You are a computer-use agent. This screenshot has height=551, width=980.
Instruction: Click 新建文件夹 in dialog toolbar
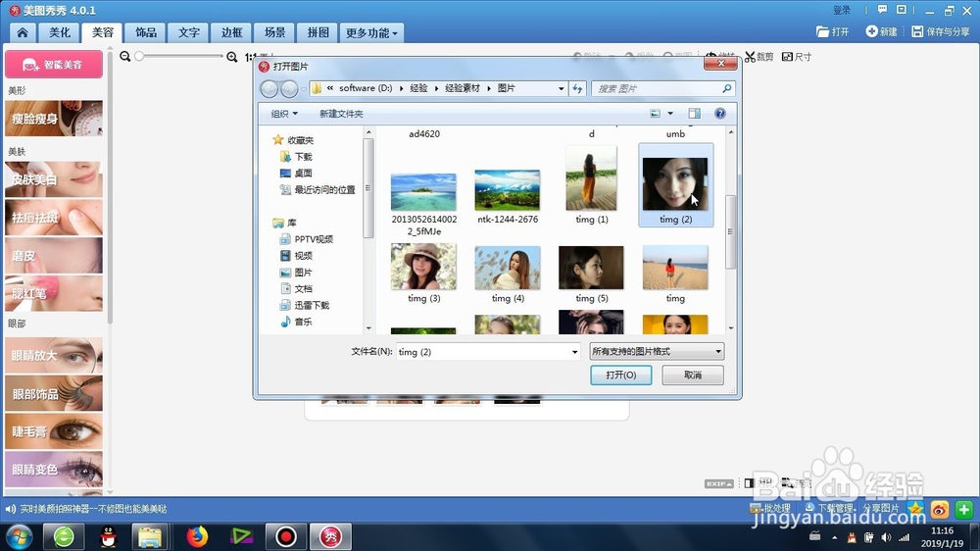click(x=341, y=114)
